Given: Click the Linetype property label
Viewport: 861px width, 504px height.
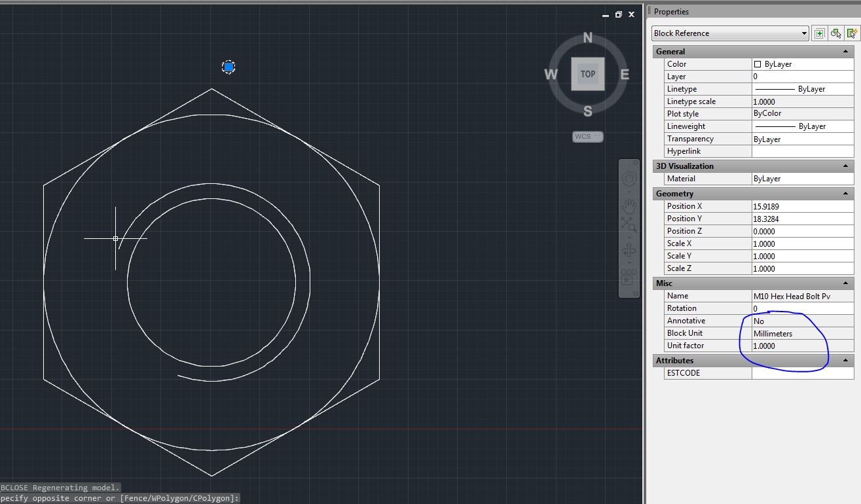Looking at the screenshot, I should coord(682,89).
